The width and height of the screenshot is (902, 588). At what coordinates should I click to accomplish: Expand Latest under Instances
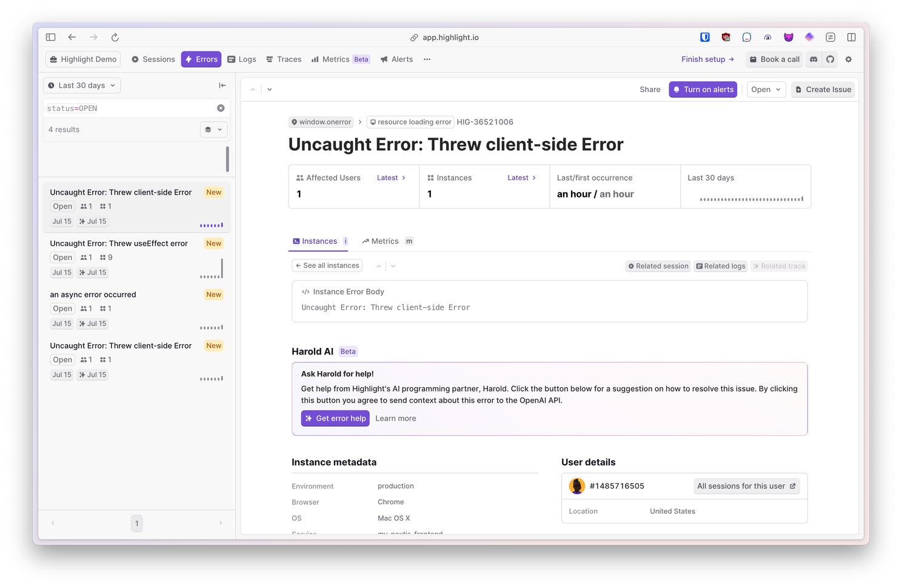pyautogui.click(x=521, y=178)
